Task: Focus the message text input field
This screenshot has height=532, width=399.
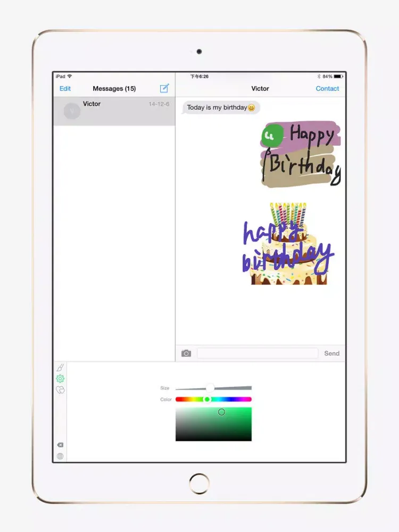Action: [257, 353]
